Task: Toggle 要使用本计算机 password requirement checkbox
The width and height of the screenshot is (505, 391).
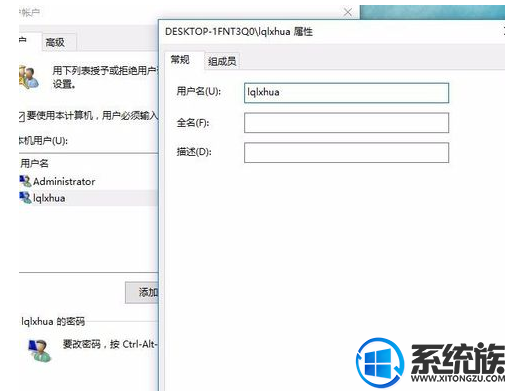Action: coord(21,117)
